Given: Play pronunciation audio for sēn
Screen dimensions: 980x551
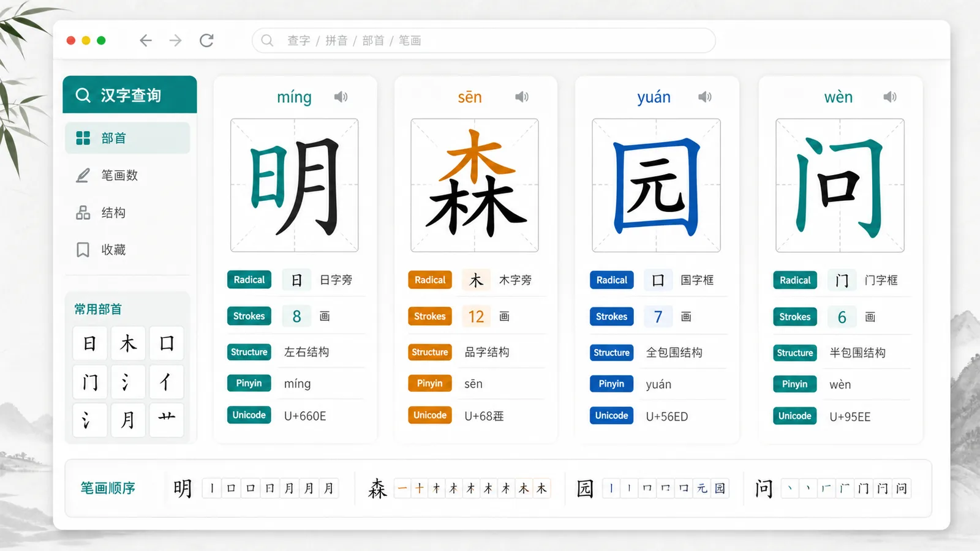Looking at the screenshot, I should (522, 97).
